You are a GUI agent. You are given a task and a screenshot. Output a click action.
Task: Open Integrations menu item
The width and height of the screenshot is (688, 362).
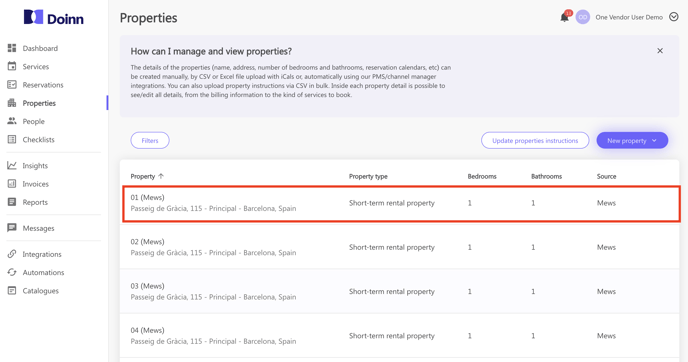click(x=42, y=254)
